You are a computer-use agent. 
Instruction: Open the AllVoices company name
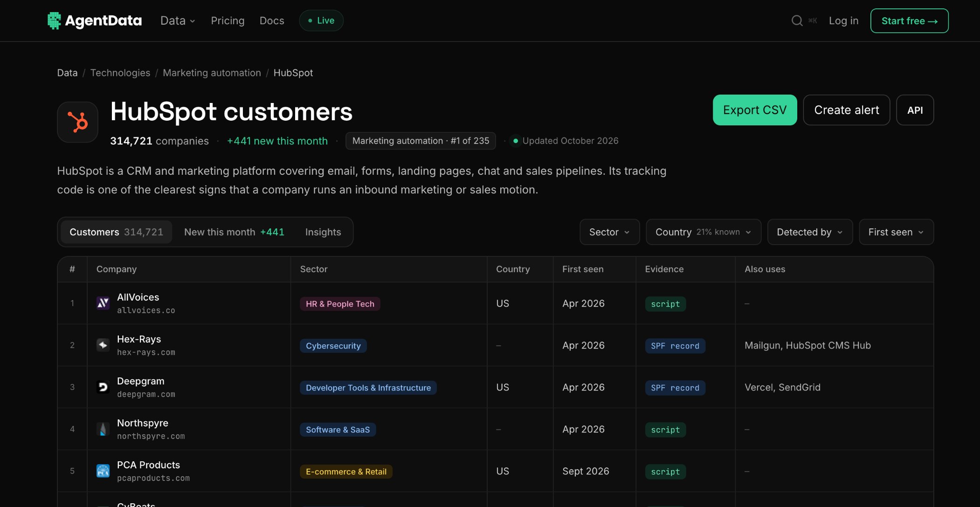tap(138, 297)
